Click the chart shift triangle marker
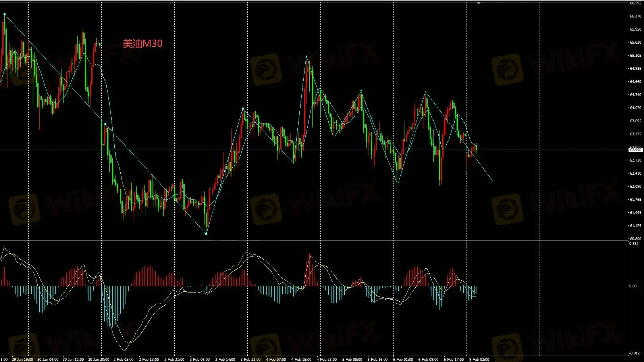The width and height of the screenshot is (644, 362). click(478, 3)
